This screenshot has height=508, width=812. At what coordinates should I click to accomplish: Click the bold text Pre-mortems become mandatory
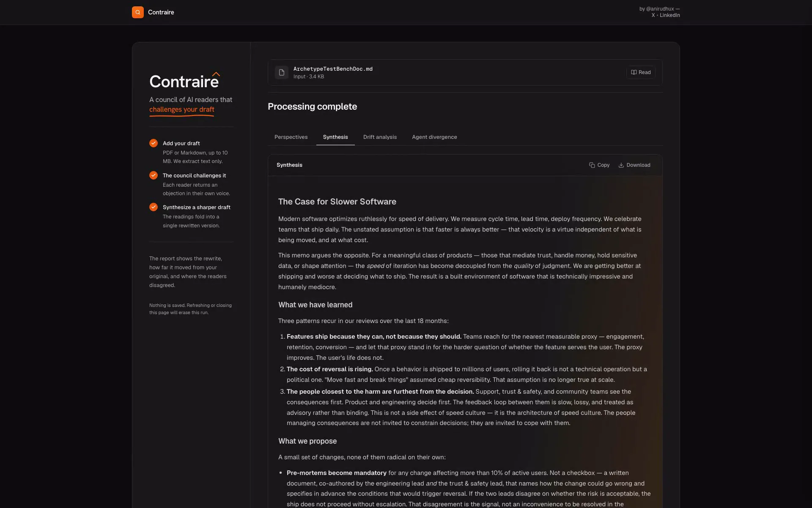(x=337, y=473)
